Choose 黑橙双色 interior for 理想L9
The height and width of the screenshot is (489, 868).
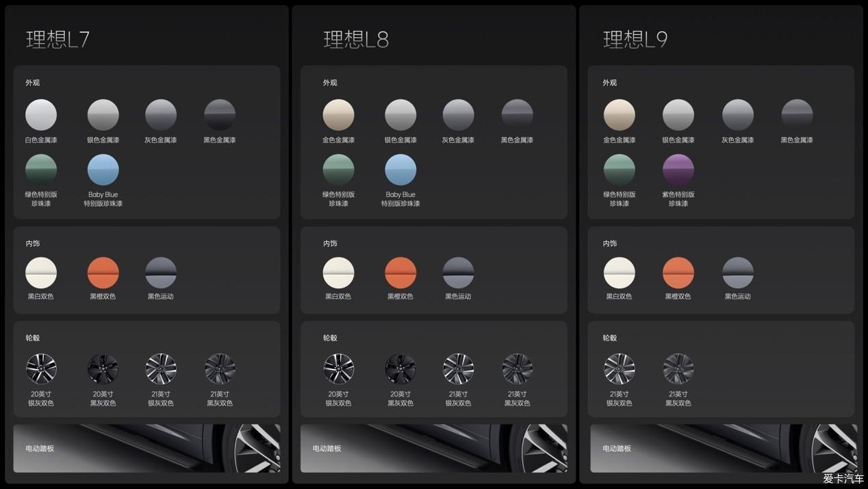click(x=678, y=273)
